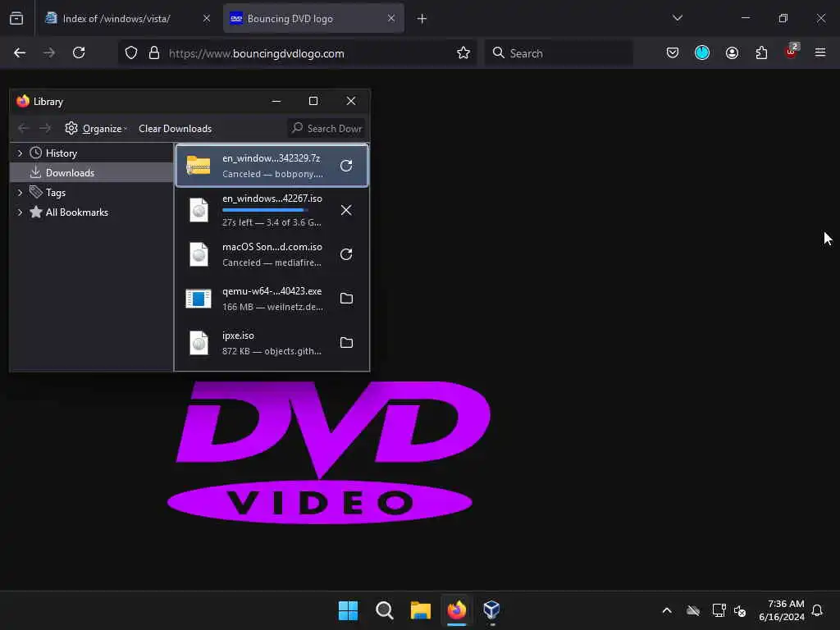Retry the en_window...342329.7z download
The width and height of the screenshot is (840, 630).
[x=346, y=166]
